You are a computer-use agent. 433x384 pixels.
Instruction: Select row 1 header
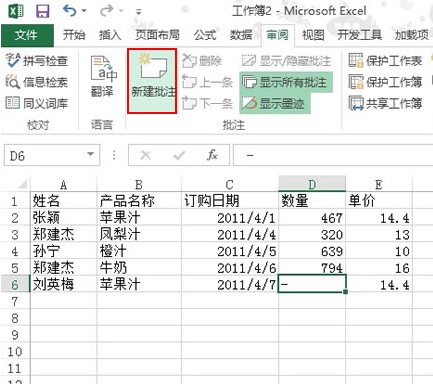click(x=15, y=201)
